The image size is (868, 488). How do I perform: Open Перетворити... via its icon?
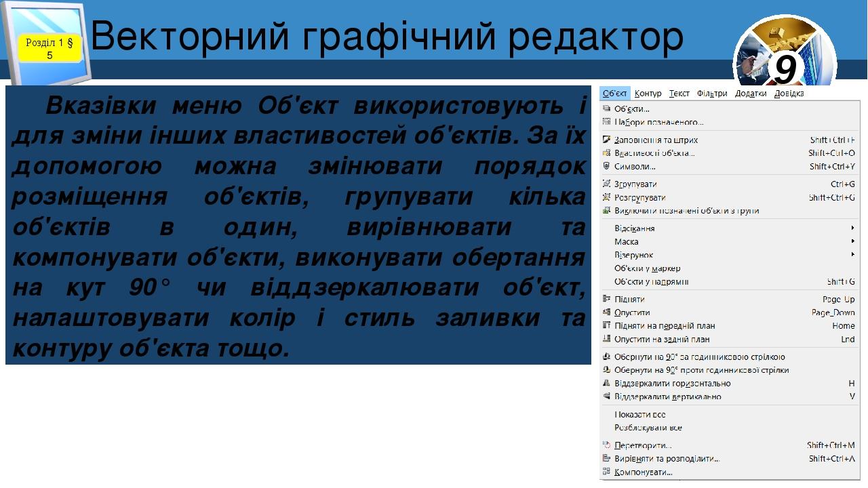click(x=606, y=445)
